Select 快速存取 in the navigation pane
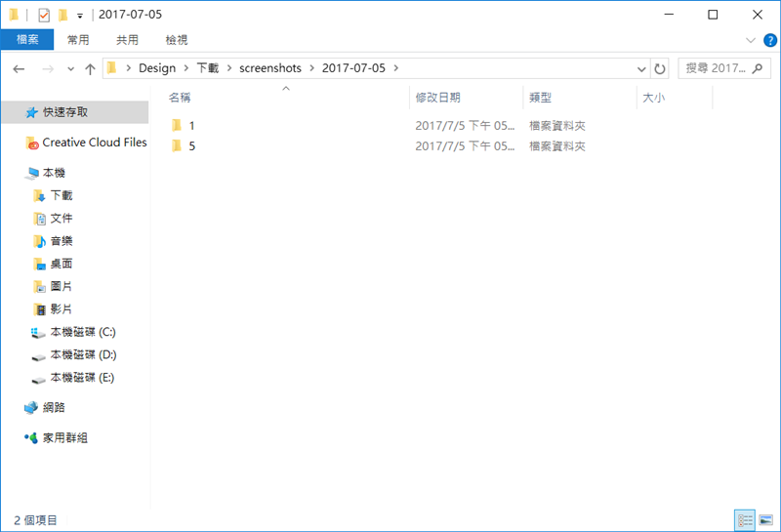 75,112
